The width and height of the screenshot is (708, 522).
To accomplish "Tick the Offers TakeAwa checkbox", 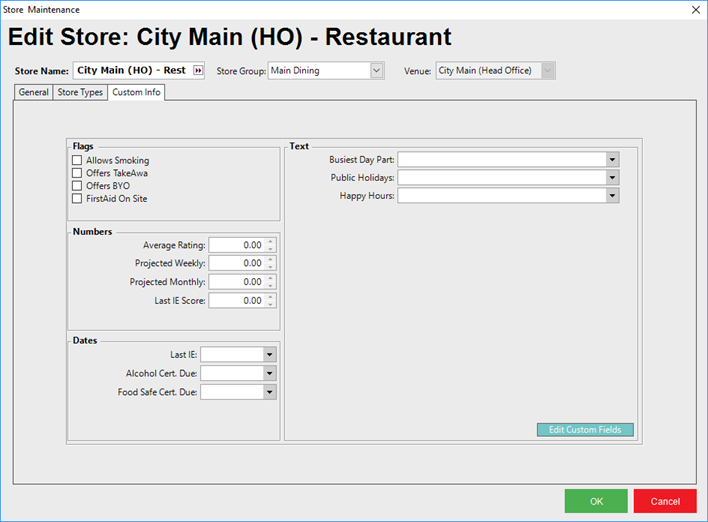I will [77, 173].
